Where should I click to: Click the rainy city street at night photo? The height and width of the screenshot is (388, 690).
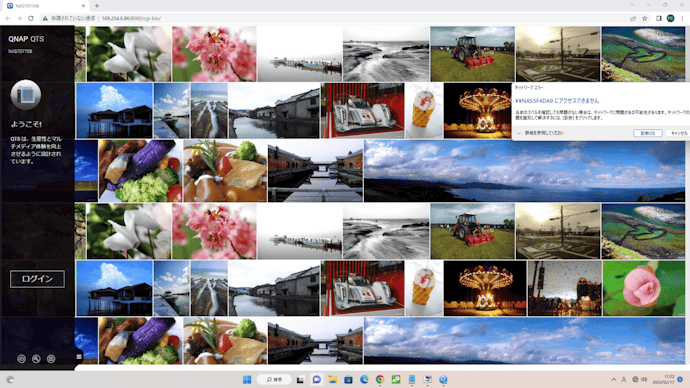pos(564,288)
